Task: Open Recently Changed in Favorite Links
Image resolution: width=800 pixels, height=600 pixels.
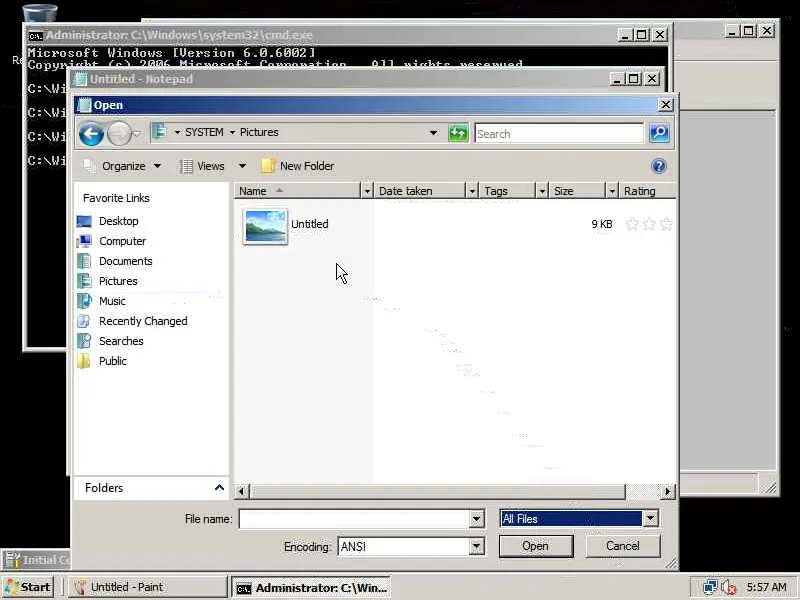Action: tap(143, 321)
